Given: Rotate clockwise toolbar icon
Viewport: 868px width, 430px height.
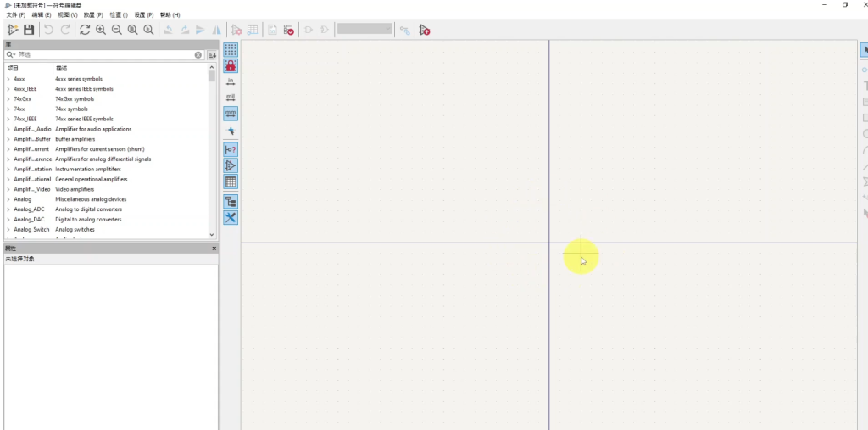Looking at the screenshot, I should 184,30.
